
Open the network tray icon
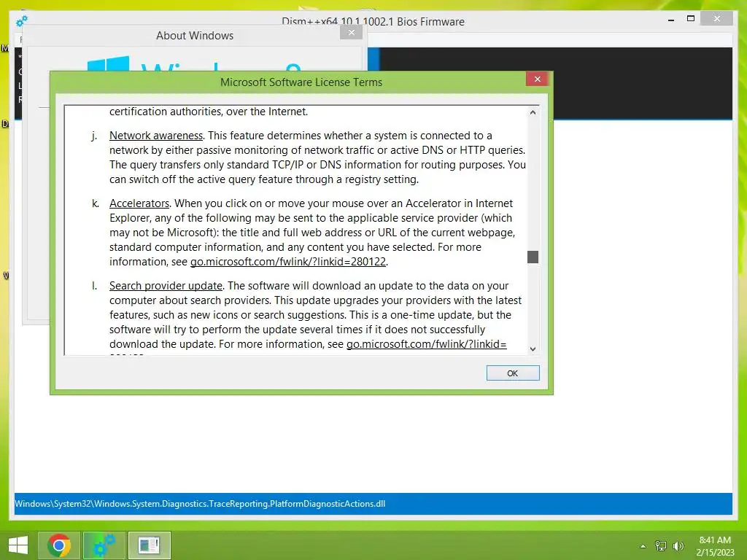(661, 546)
